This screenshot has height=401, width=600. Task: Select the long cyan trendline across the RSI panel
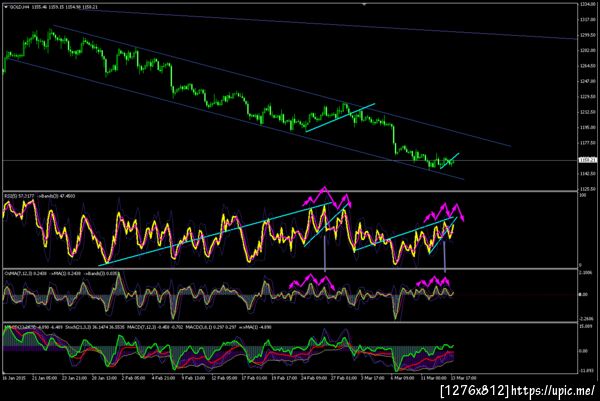click(x=214, y=233)
